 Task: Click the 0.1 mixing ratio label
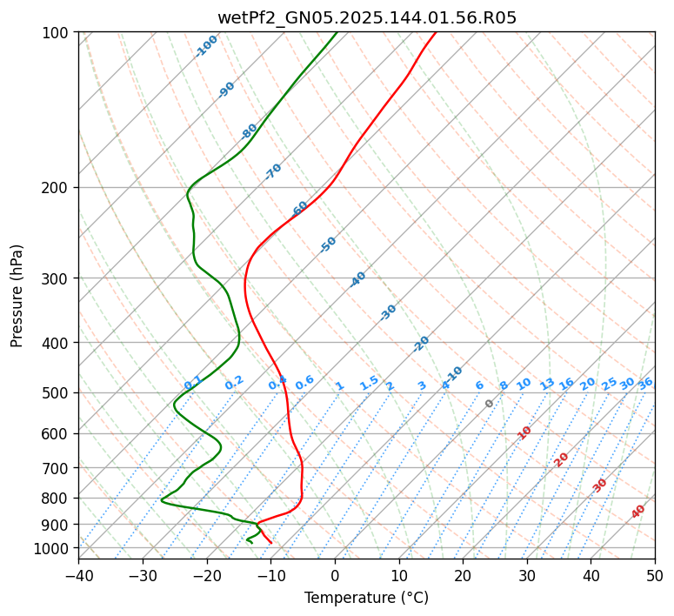click(x=192, y=383)
